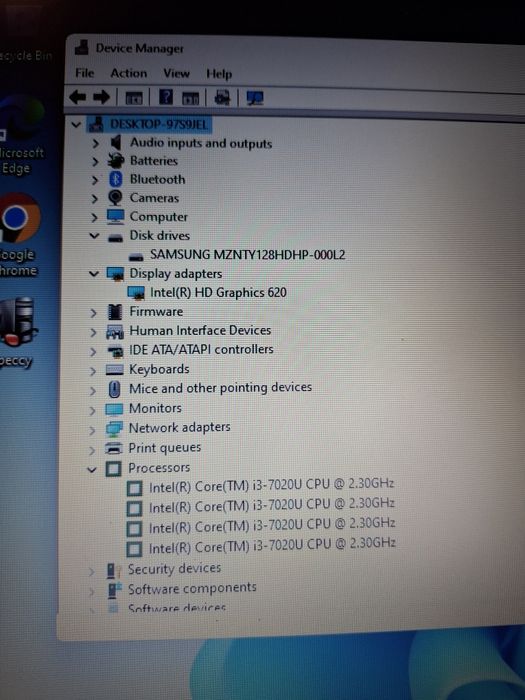The height and width of the screenshot is (700, 525).
Task: Expand Mice and other pointing devices
Action: (92, 391)
